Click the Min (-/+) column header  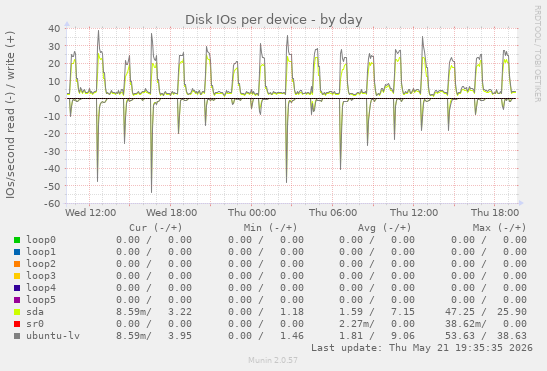270,228
